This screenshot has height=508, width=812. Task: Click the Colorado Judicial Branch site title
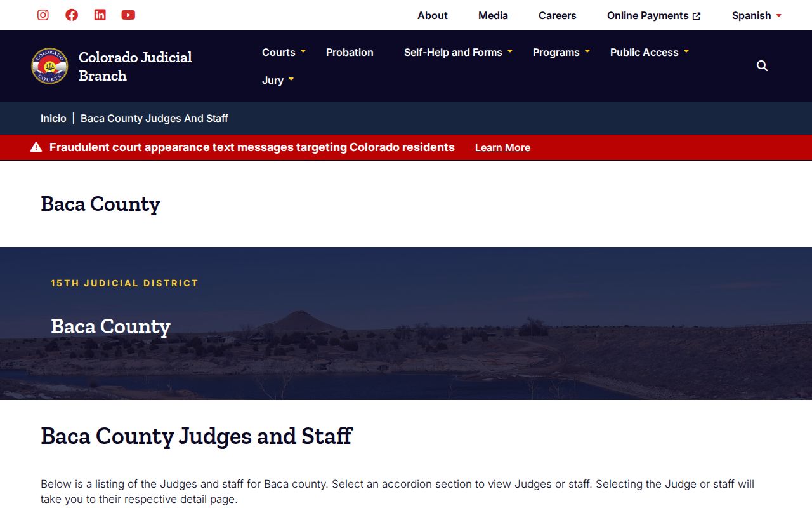coord(135,66)
